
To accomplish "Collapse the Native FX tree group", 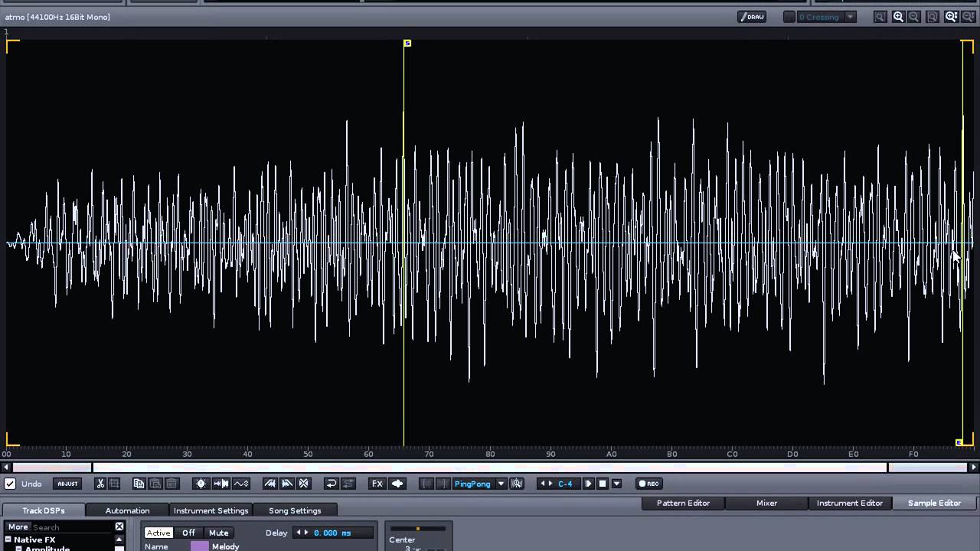I will pyautogui.click(x=8, y=540).
